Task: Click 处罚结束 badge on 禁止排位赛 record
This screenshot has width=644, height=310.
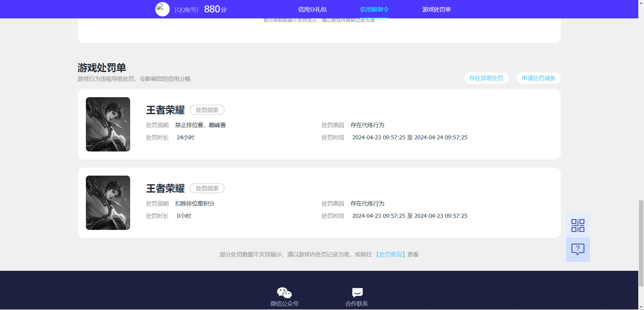Action: pyautogui.click(x=207, y=110)
